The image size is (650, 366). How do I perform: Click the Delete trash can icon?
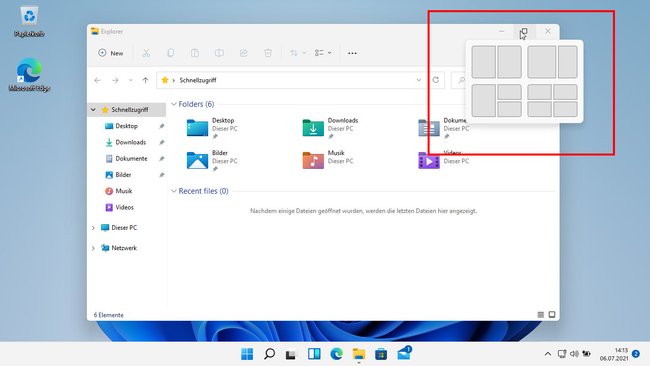tap(268, 53)
